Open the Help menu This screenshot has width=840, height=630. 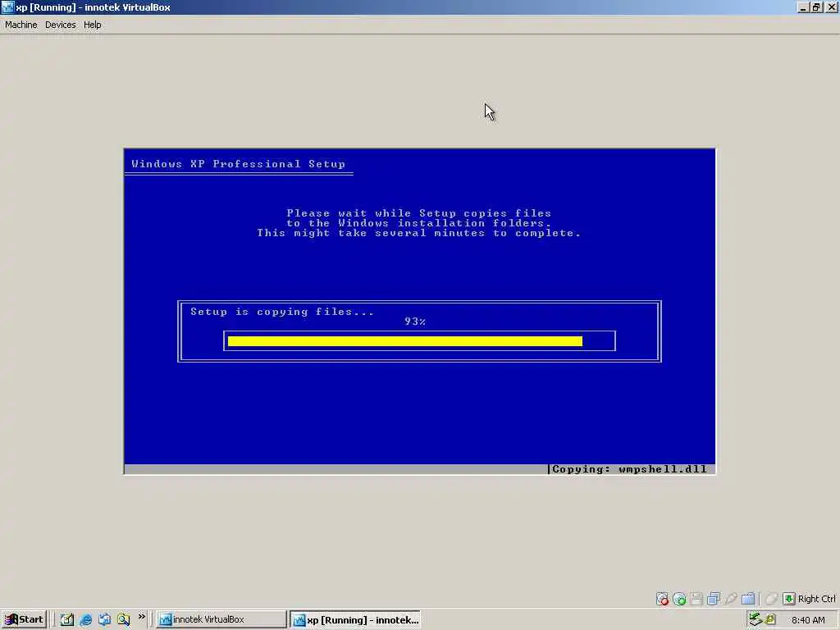[92, 25]
